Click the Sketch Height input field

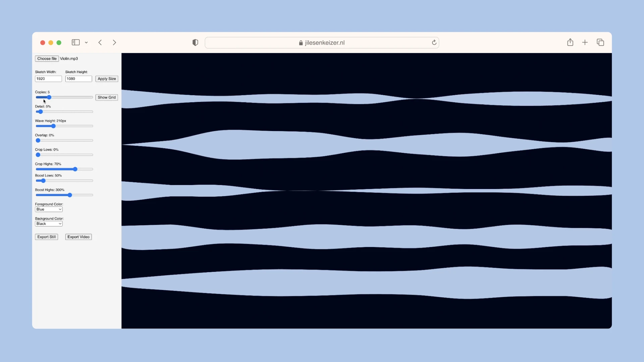click(x=78, y=79)
